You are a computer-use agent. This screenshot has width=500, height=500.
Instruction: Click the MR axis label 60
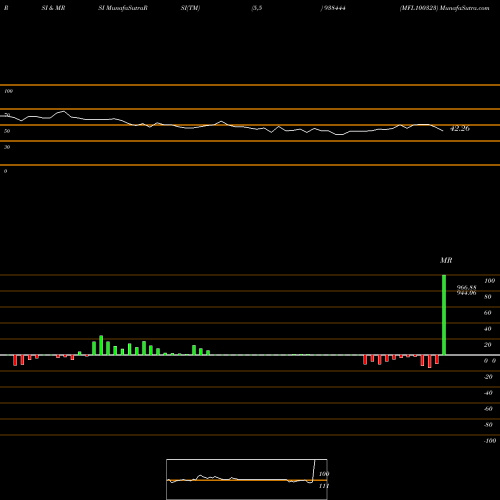coord(487,313)
